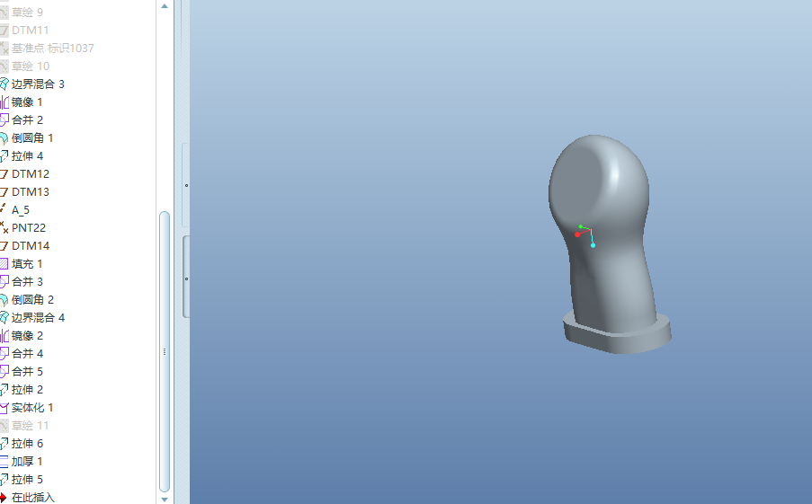Click the DTM14 datum plane icon

tap(4, 246)
